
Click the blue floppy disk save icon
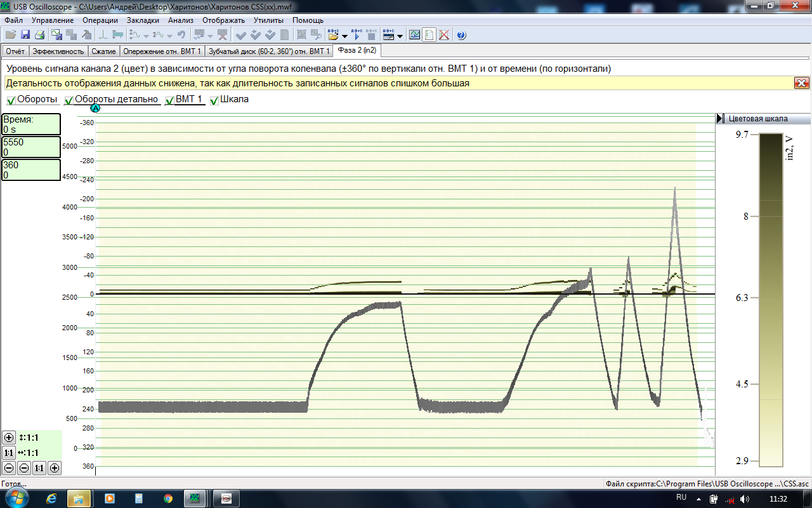coord(25,35)
